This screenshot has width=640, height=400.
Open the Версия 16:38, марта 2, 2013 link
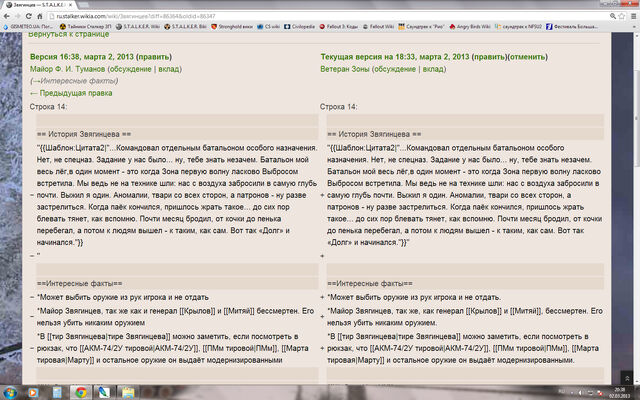click(x=82, y=57)
